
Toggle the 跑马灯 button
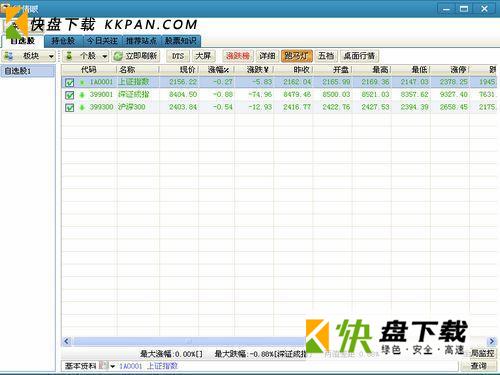[297, 56]
